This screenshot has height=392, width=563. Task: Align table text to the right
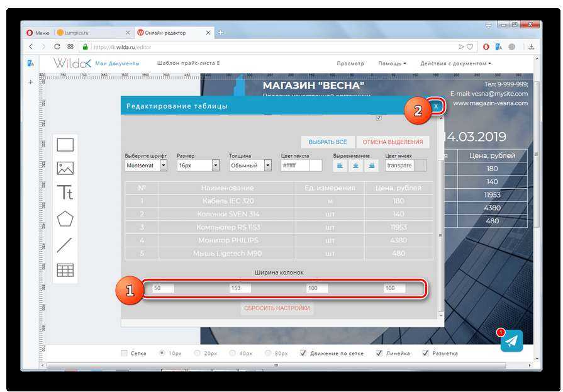[371, 165]
